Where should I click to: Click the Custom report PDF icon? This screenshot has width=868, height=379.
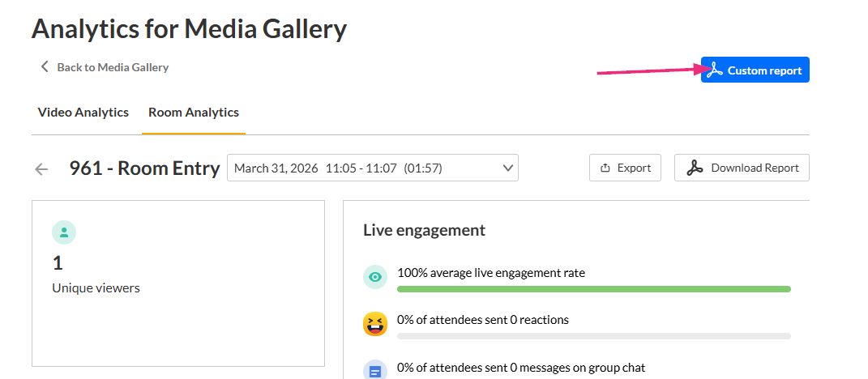point(714,70)
